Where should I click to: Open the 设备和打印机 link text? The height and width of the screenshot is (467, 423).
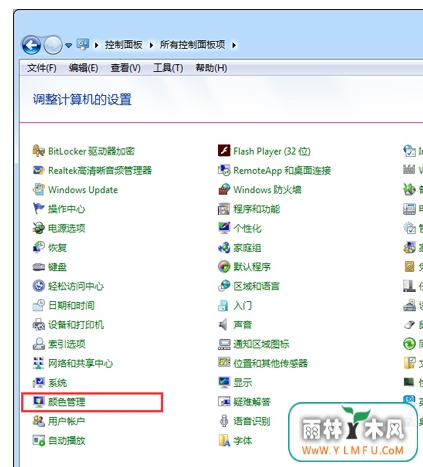(x=76, y=325)
